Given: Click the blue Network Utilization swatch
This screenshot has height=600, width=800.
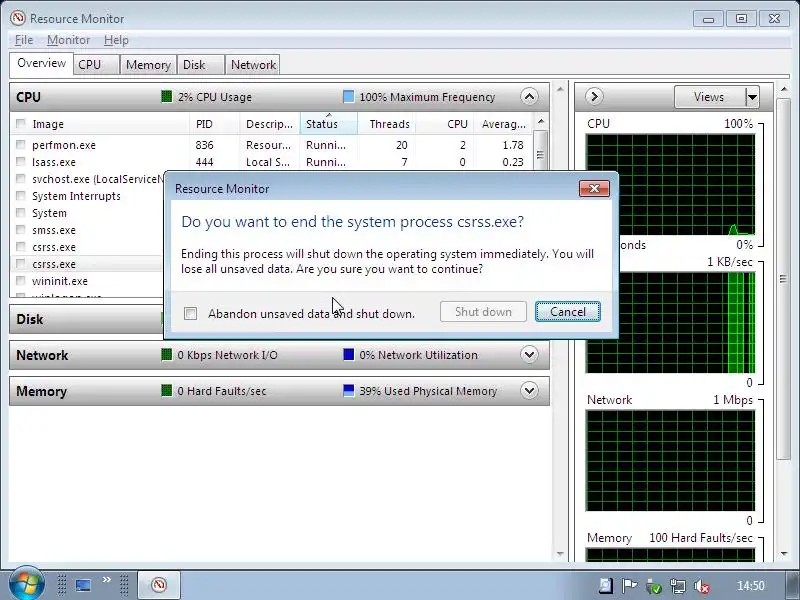Looking at the screenshot, I should tap(348, 355).
